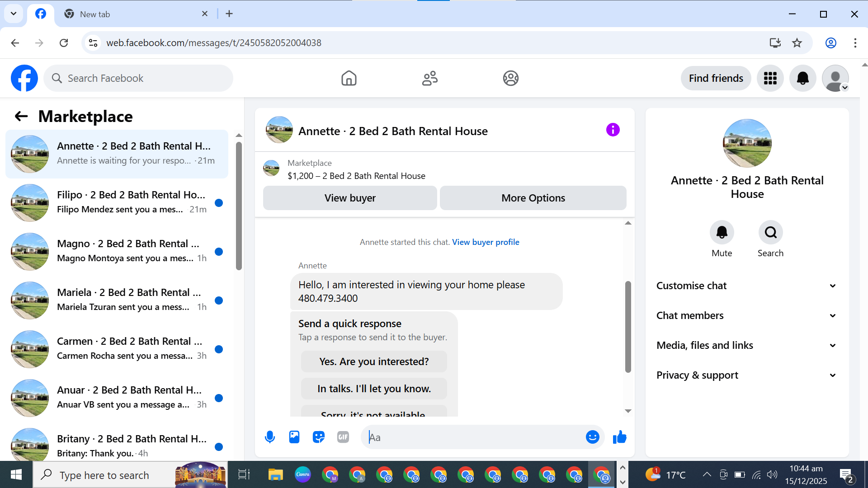The height and width of the screenshot is (488, 868).
Task: Send quick response 'In talks. I'll let you know.'
Action: 374,389
